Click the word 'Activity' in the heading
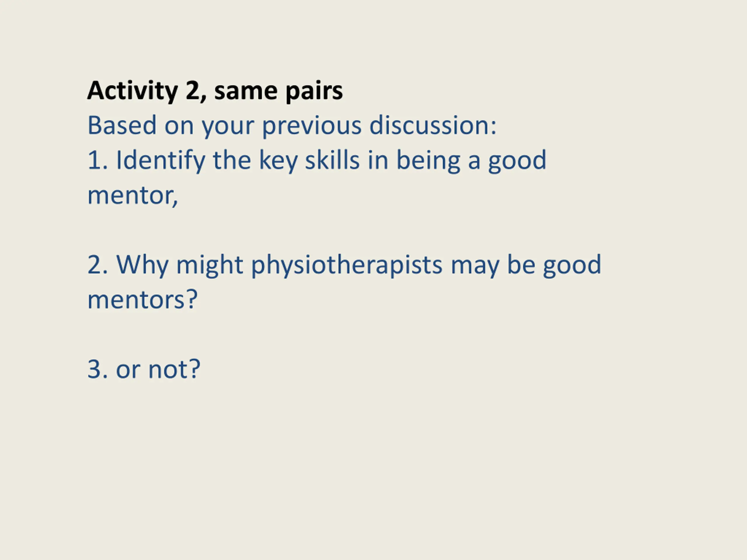747x560 pixels. pyautogui.click(x=132, y=91)
